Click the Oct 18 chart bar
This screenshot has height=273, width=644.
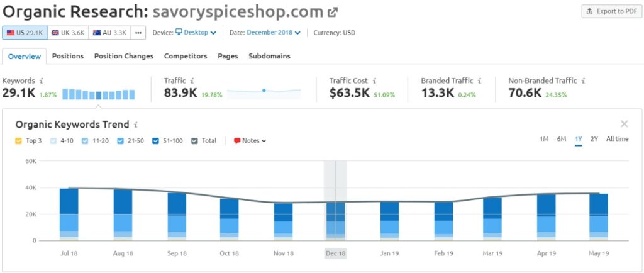pos(229,220)
